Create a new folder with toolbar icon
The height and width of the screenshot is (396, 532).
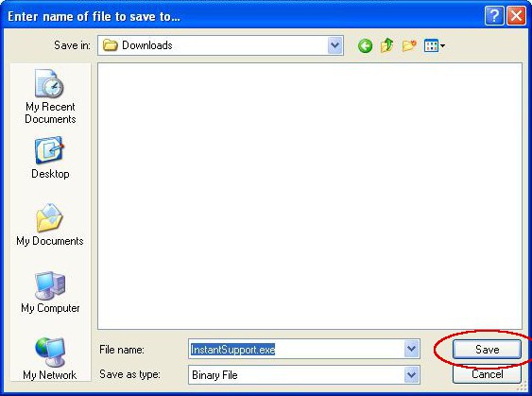tap(409, 45)
